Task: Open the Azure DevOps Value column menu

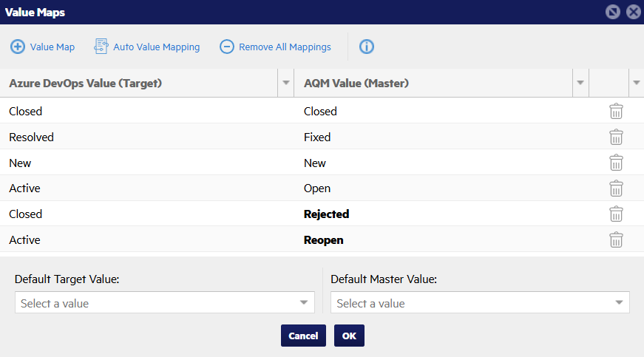Action: click(285, 84)
